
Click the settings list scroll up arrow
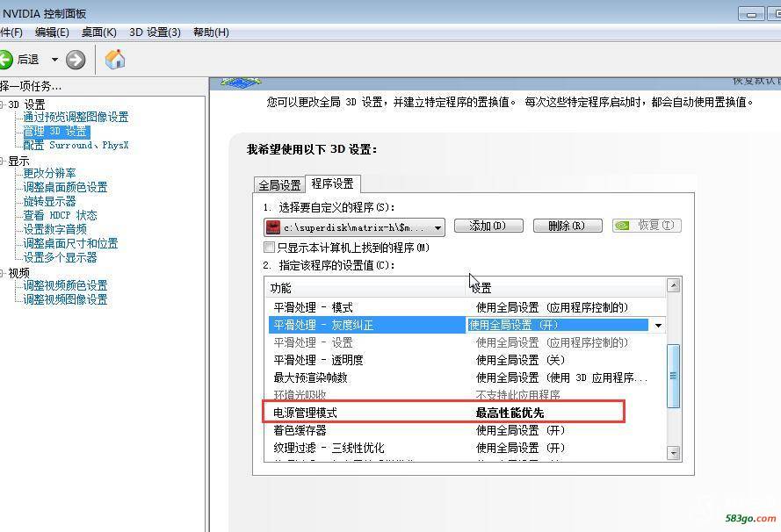click(x=674, y=285)
